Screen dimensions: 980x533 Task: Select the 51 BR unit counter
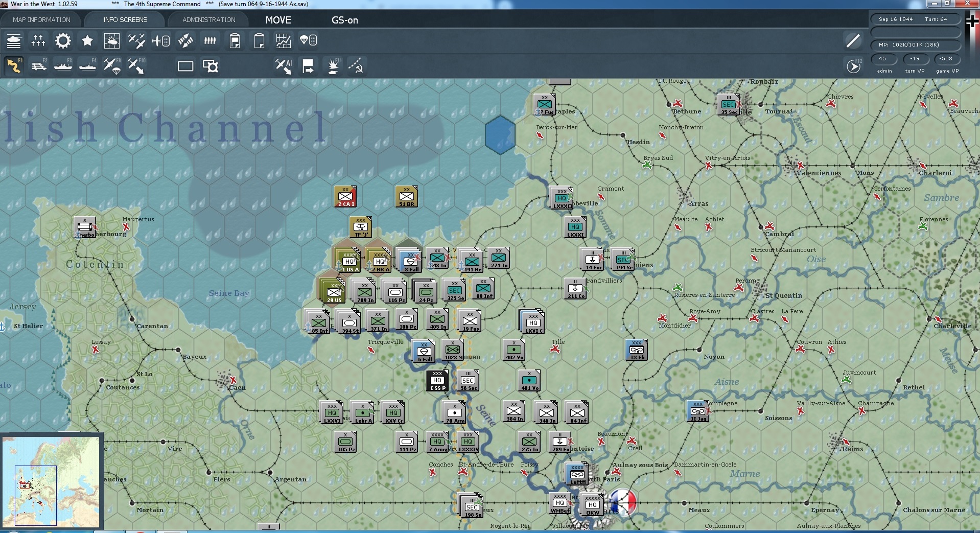(407, 197)
